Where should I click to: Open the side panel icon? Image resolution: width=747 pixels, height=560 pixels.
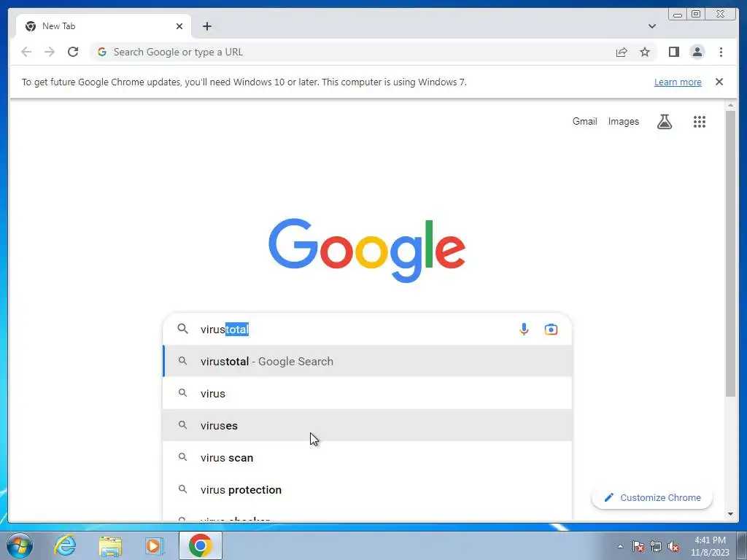point(673,52)
